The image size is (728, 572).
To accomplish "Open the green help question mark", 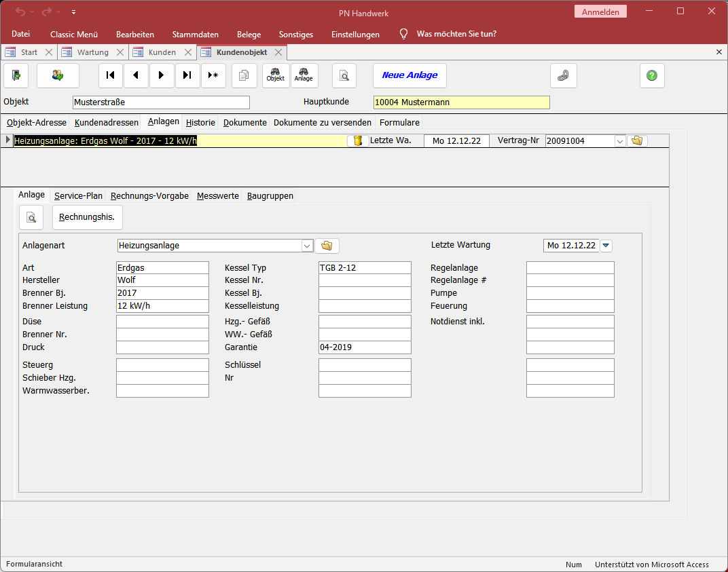I will tap(652, 75).
